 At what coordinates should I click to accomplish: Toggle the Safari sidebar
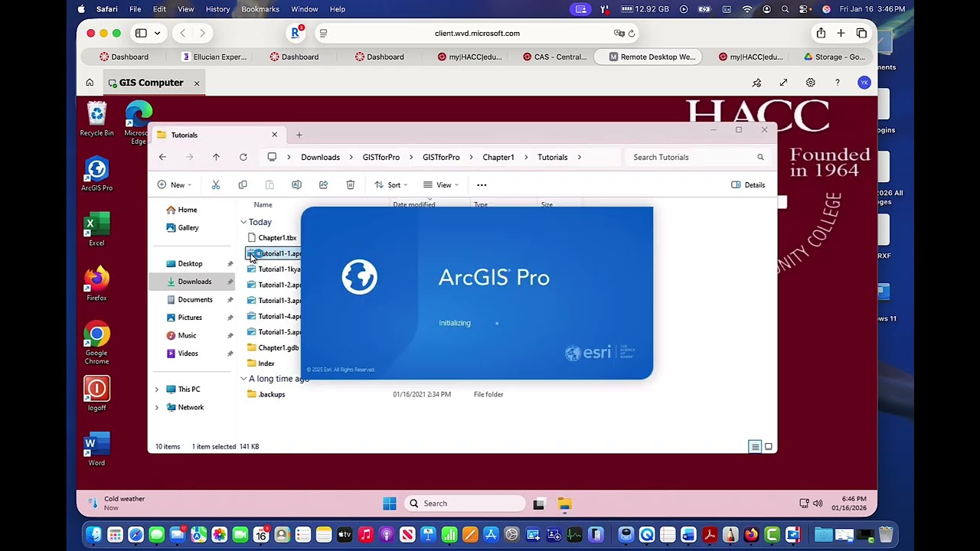click(141, 33)
